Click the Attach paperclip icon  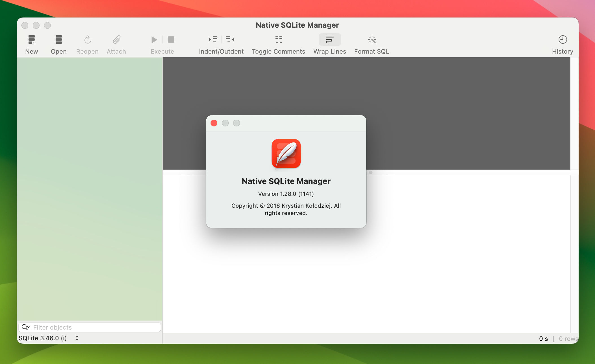point(116,40)
